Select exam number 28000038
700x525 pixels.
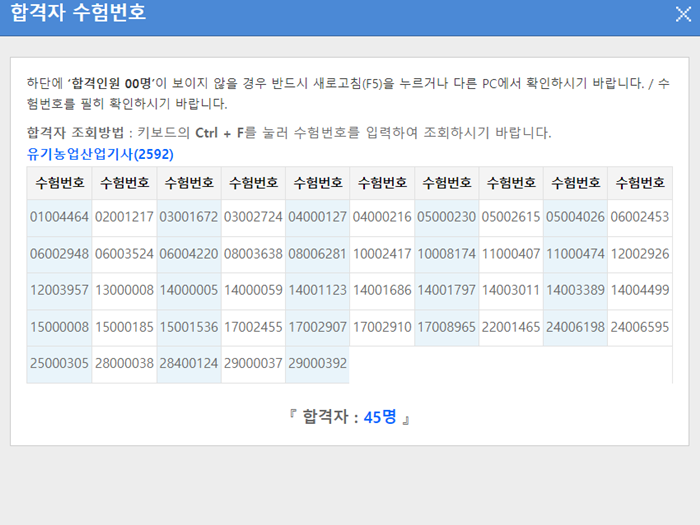(x=124, y=363)
